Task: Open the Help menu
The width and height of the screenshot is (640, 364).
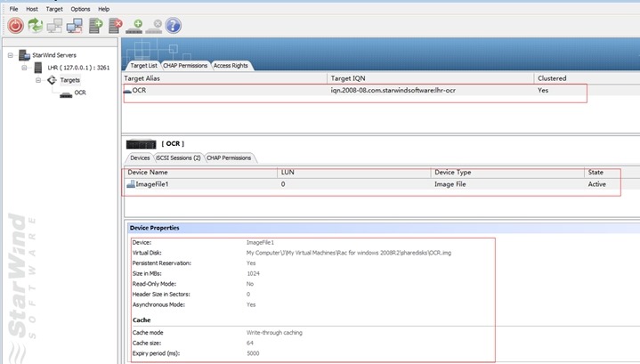Action: [x=103, y=9]
